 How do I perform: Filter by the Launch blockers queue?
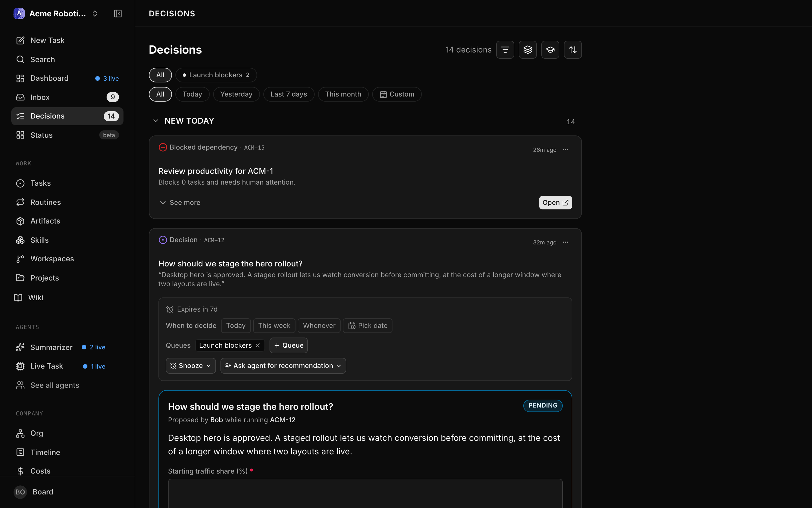click(216, 75)
